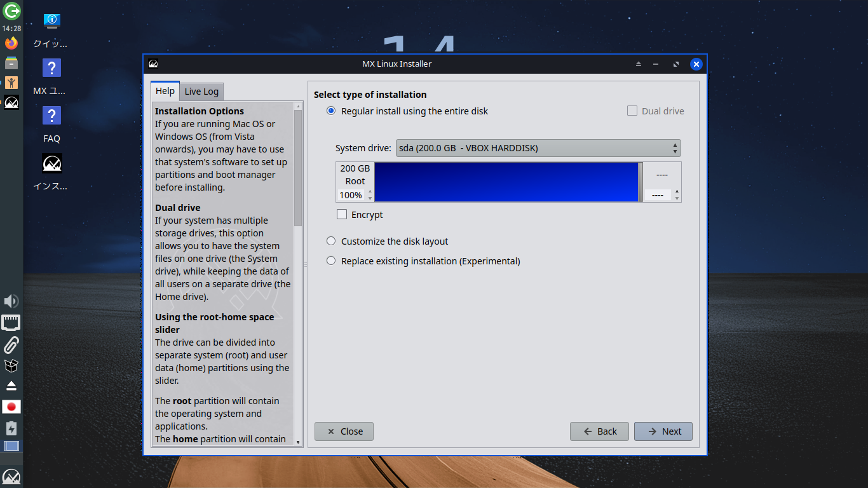The height and width of the screenshot is (488, 868).
Task: Click the triangle roll-up button in the title bar
Action: click(x=639, y=64)
